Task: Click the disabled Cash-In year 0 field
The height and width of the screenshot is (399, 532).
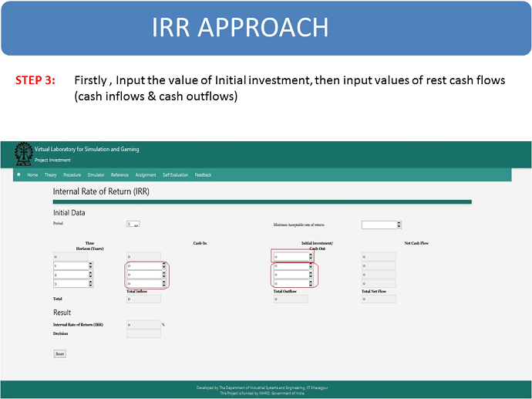Action: (144, 257)
